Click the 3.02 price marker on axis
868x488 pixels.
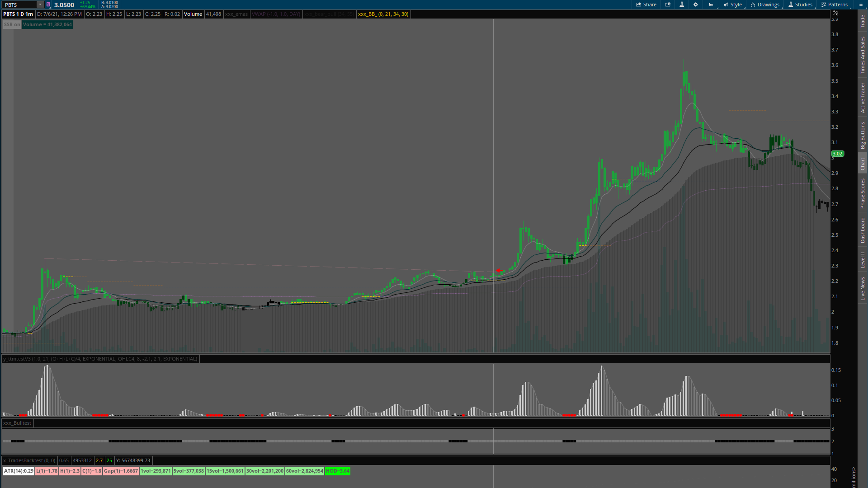coord(837,154)
